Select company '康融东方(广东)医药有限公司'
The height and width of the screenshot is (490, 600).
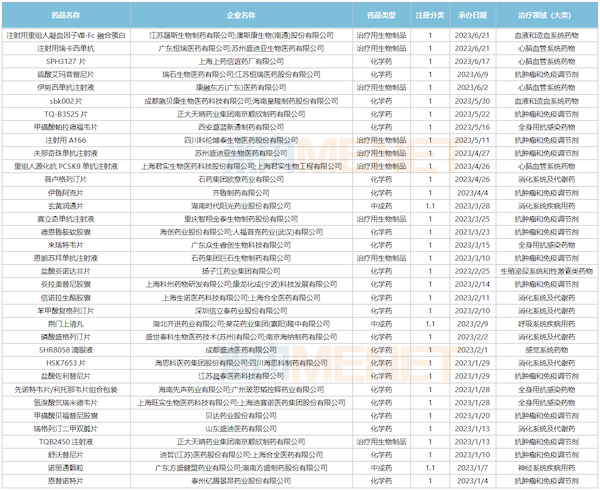(241, 88)
